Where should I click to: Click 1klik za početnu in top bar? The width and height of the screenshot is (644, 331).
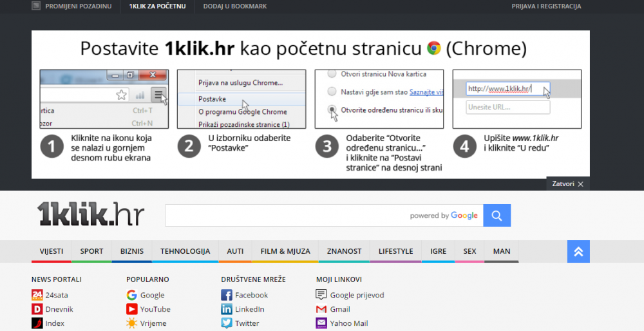157,6
